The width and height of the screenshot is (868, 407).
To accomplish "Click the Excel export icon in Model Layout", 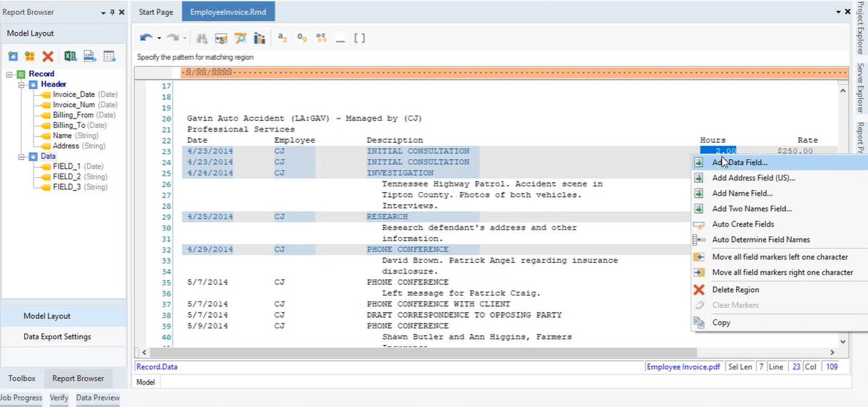I will tap(70, 56).
